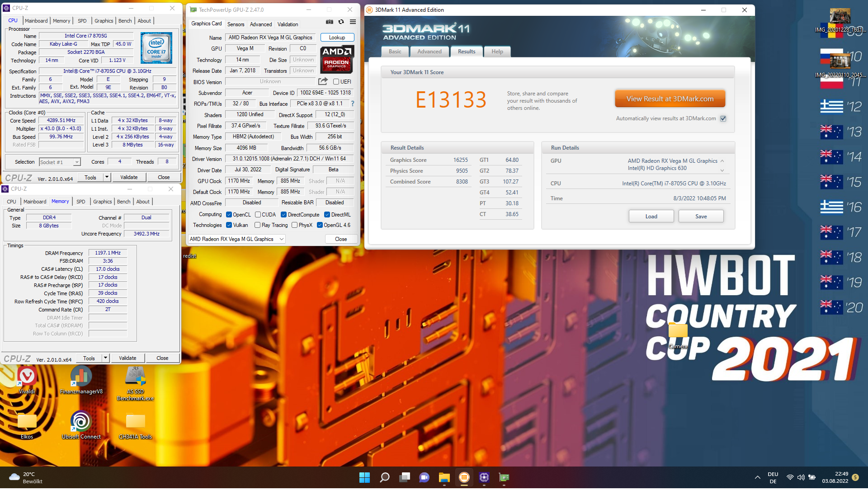Switch to Basic tab in 3DMark 11
Viewport: 868px width, 495px height.
click(x=395, y=52)
